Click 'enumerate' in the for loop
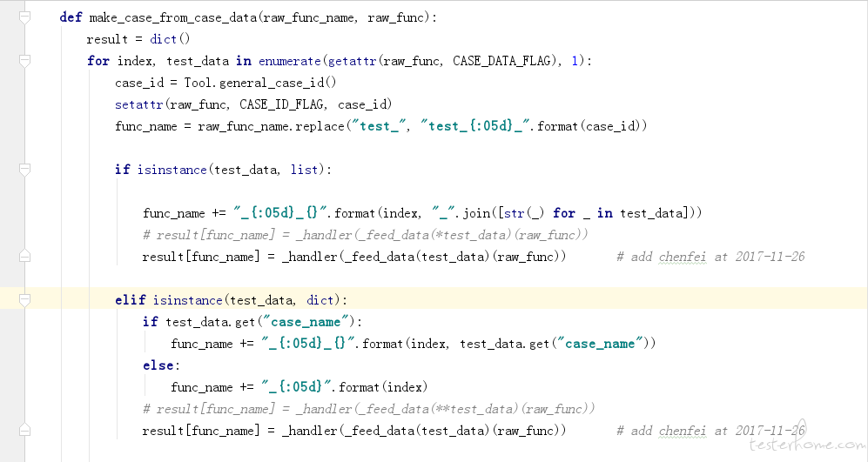The height and width of the screenshot is (462, 868). (290, 61)
